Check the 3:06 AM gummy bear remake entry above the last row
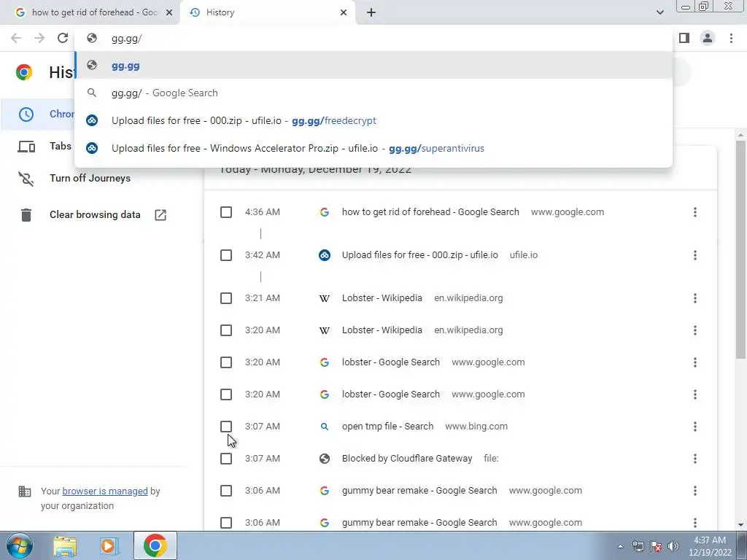Screen dimensions: 747x560 [x=226, y=491]
